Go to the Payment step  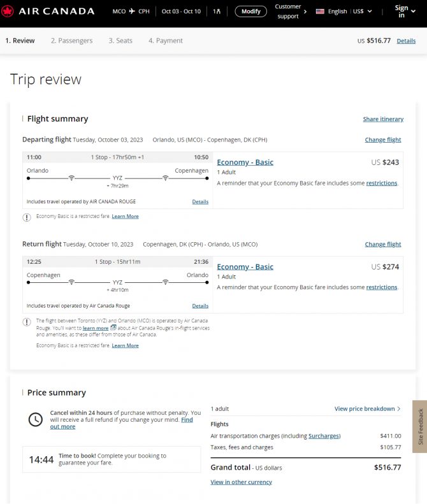click(166, 41)
